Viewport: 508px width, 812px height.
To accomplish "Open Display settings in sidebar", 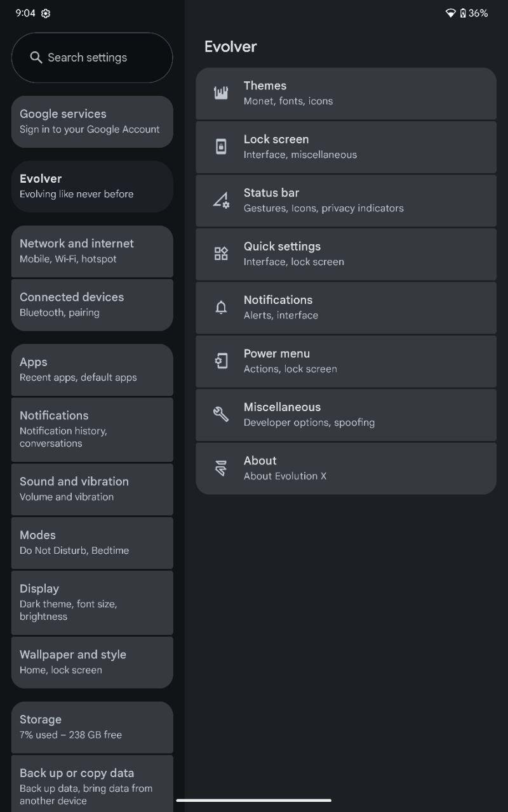I will (x=92, y=603).
